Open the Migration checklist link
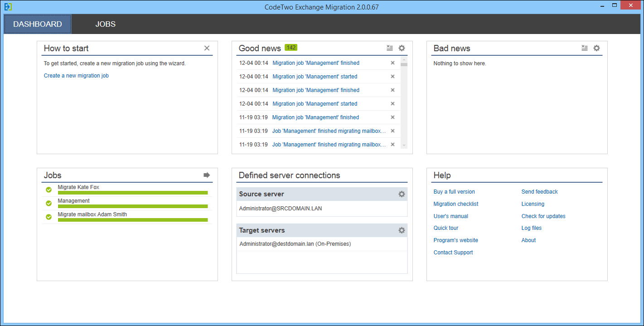This screenshot has width=644, height=326. 455,204
